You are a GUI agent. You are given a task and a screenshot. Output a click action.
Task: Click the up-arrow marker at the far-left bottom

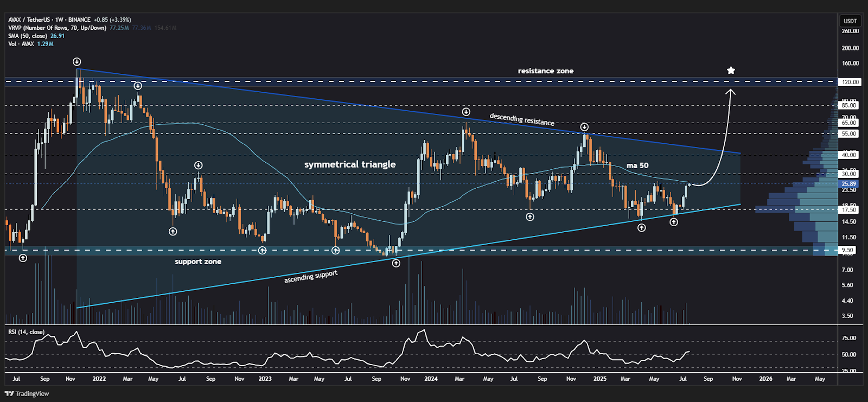pyautogui.click(x=23, y=258)
